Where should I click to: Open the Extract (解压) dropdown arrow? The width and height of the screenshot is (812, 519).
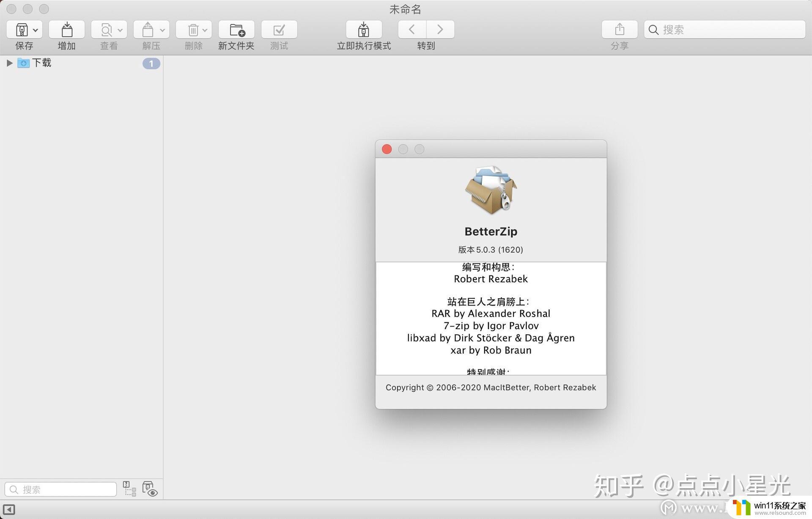point(162,30)
